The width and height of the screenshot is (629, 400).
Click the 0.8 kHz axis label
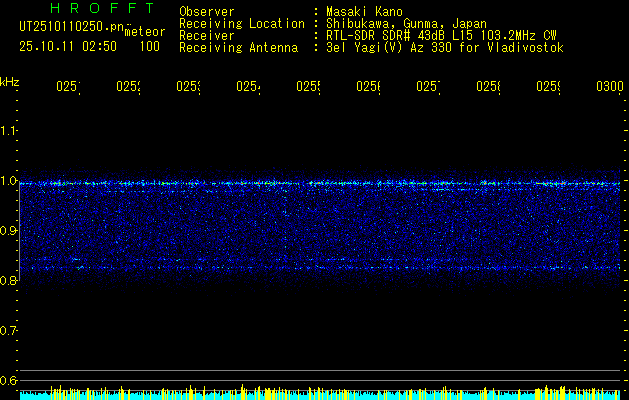click(8, 280)
